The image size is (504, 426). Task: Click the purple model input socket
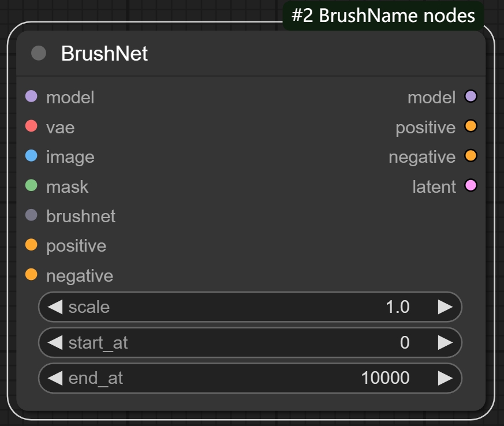pyautogui.click(x=31, y=96)
